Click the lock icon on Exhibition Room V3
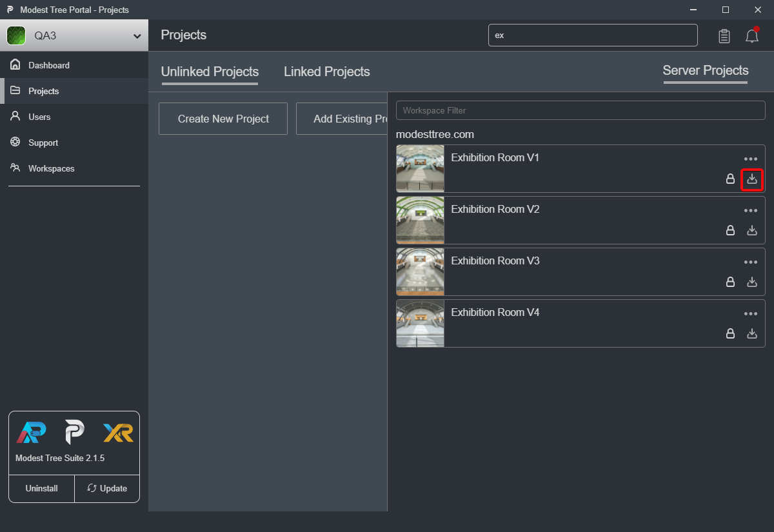The image size is (774, 532). (x=731, y=282)
